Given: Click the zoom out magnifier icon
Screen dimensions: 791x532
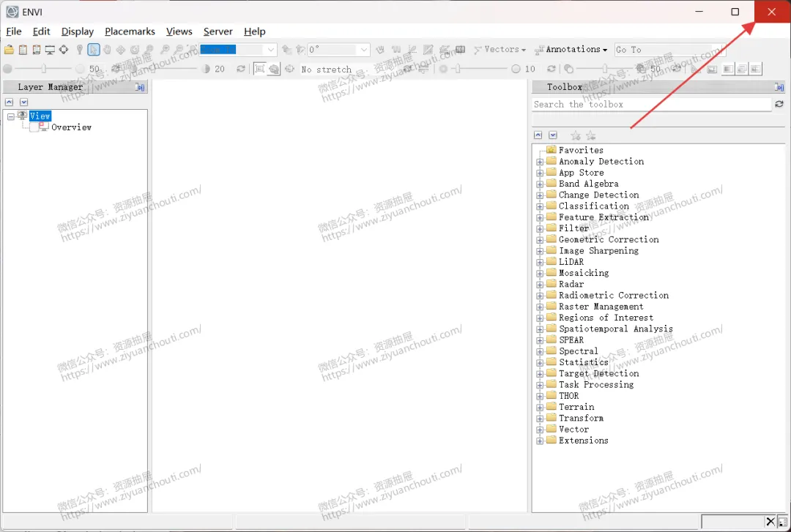Looking at the screenshot, I should 178,50.
